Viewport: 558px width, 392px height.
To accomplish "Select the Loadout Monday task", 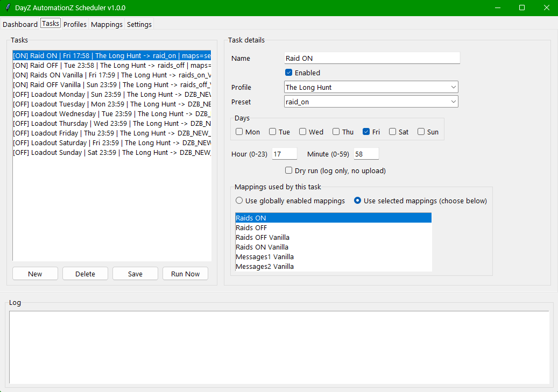I will (112, 94).
